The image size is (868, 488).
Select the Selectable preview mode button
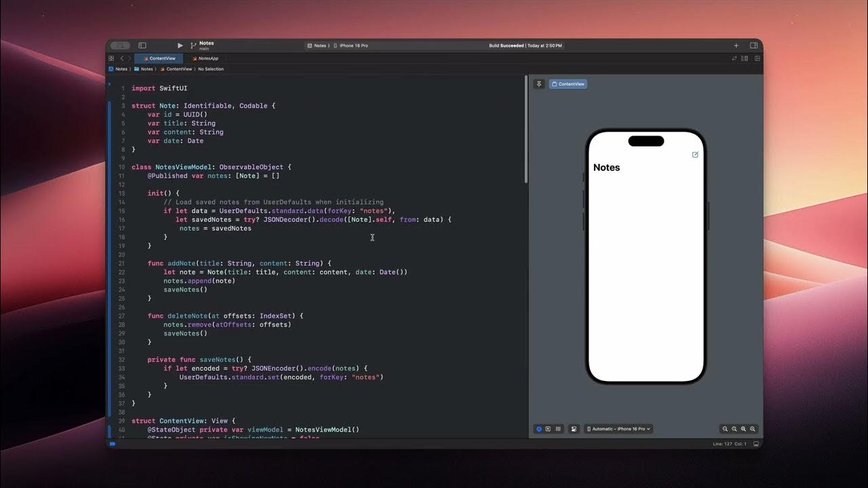[548, 429]
